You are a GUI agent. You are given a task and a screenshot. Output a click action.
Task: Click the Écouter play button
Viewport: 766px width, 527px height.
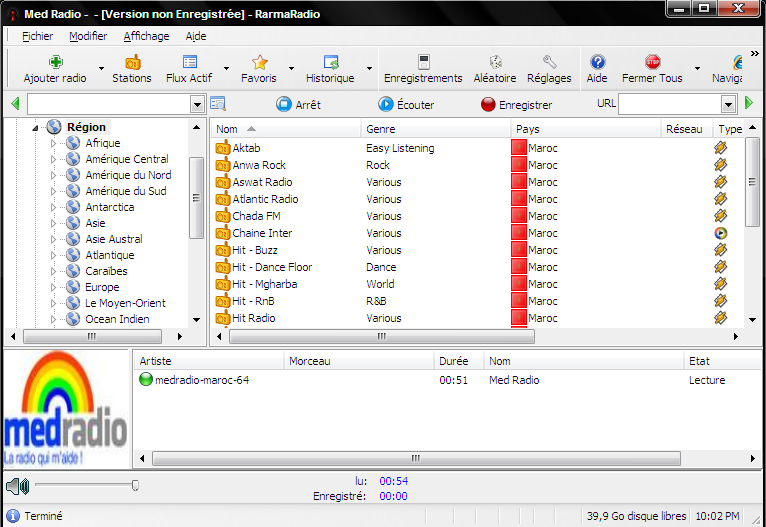pyautogui.click(x=406, y=105)
